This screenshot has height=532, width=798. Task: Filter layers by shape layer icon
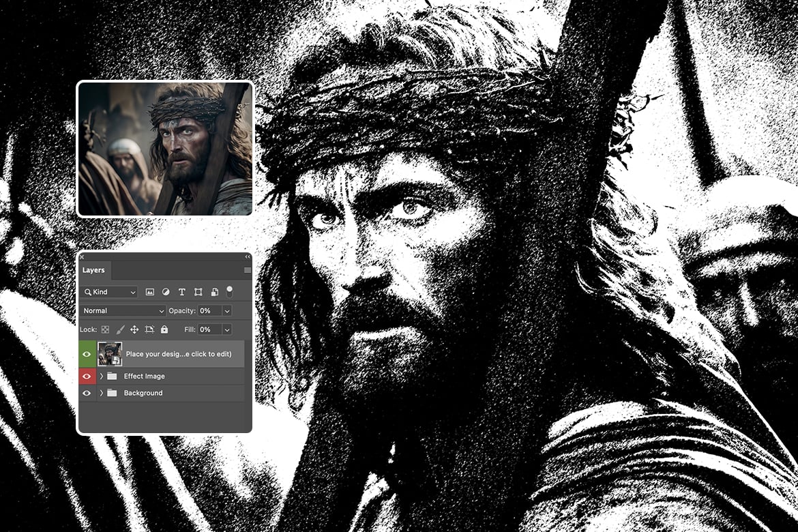pyautogui.click(x=198, y=292)
